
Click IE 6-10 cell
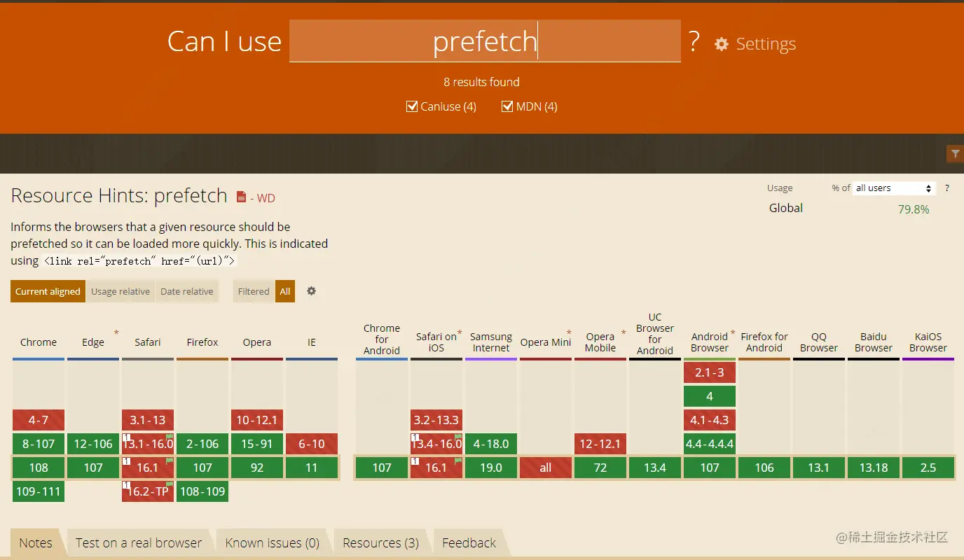click(312, 444)
